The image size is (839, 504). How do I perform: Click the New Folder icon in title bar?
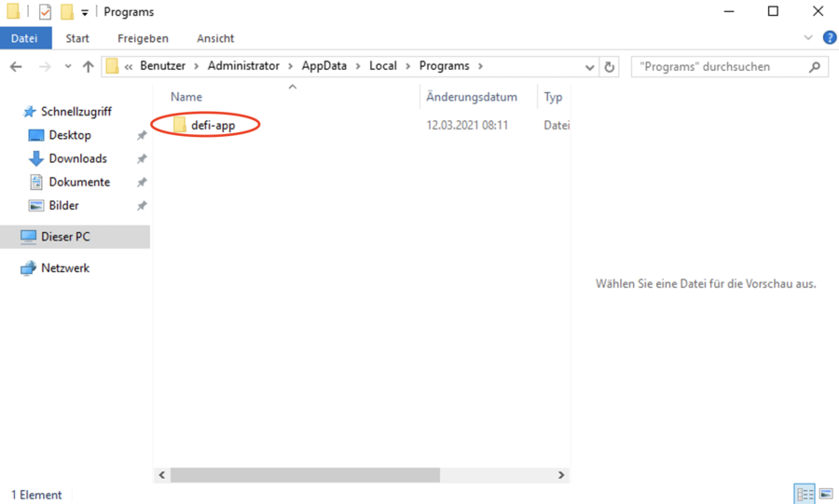(67, 12)
